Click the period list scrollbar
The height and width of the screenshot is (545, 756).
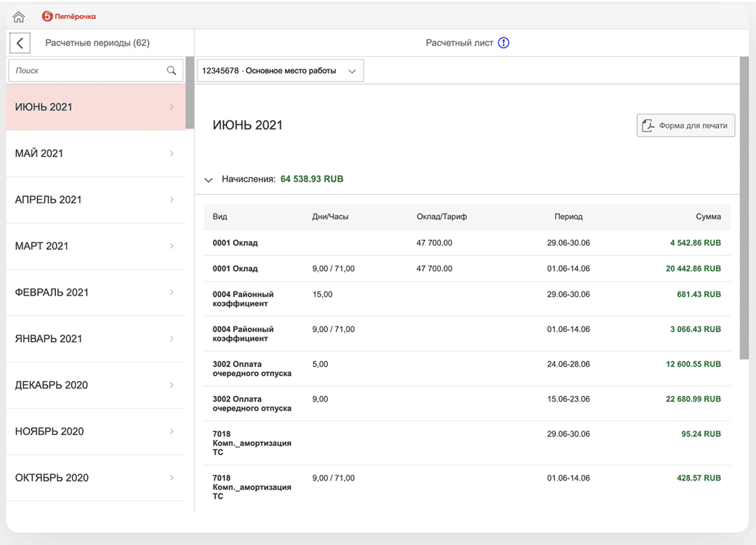[x=190, y=92]
